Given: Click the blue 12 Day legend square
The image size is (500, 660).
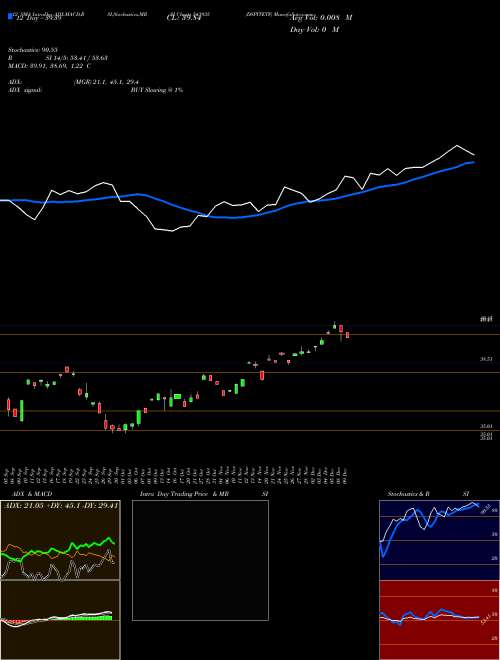Looking at the screenshot, I should [x=10, y=17].
